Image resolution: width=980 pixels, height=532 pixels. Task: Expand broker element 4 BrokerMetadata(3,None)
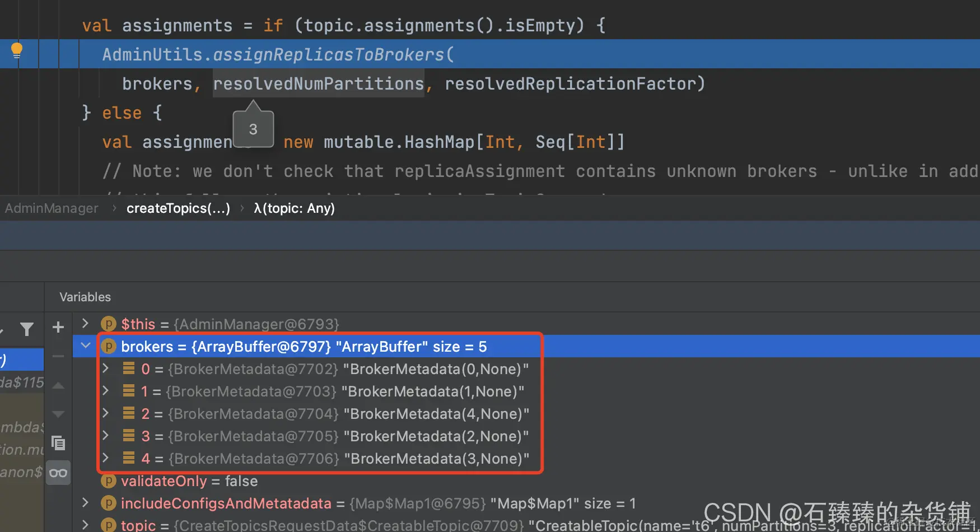tap(105, 458)
